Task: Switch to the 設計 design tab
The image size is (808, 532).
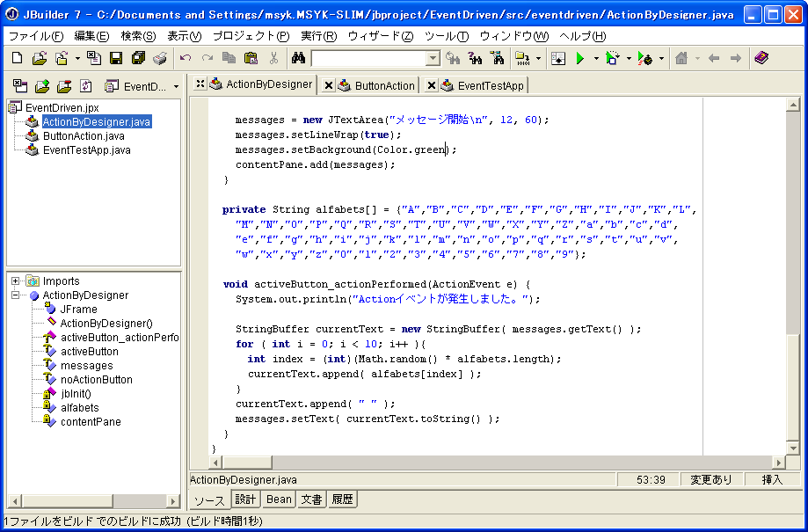Action: click(245, 499)
